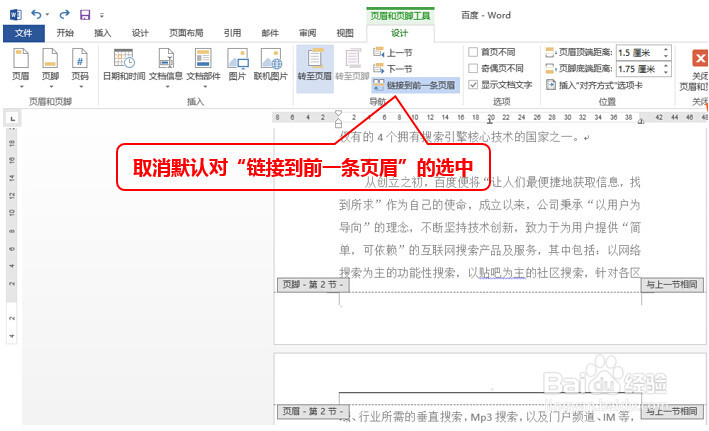Close header and footer with red X
709x431 pixels.
[700, 58]
